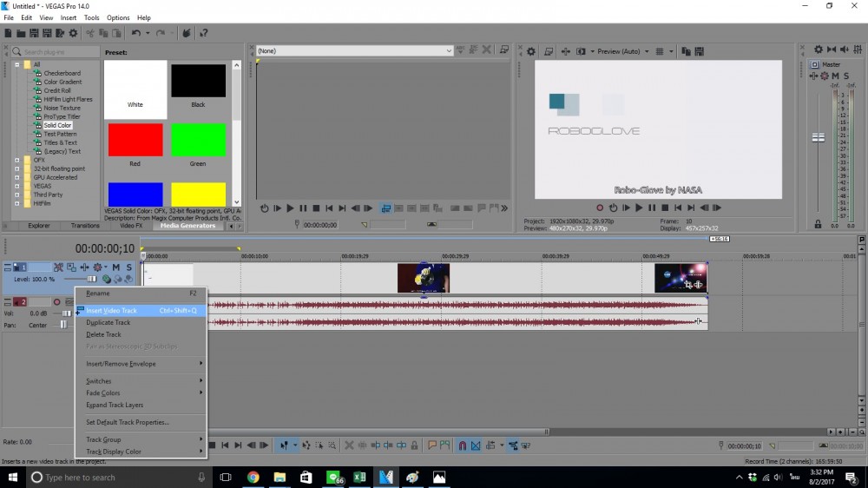
Task: Open Preview (Auto) quality dropdown
Action: [646, 51]
